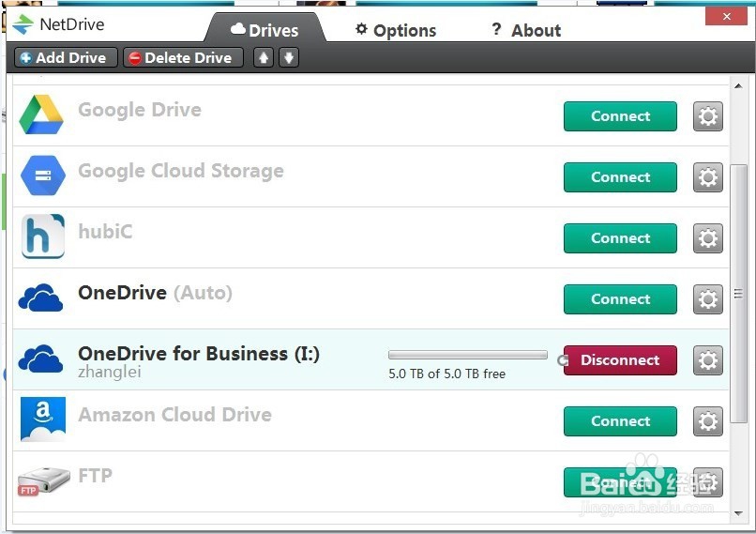
Task: Click the OneDrive (Auto) cloud icon
Action: [x=40, y=298]
